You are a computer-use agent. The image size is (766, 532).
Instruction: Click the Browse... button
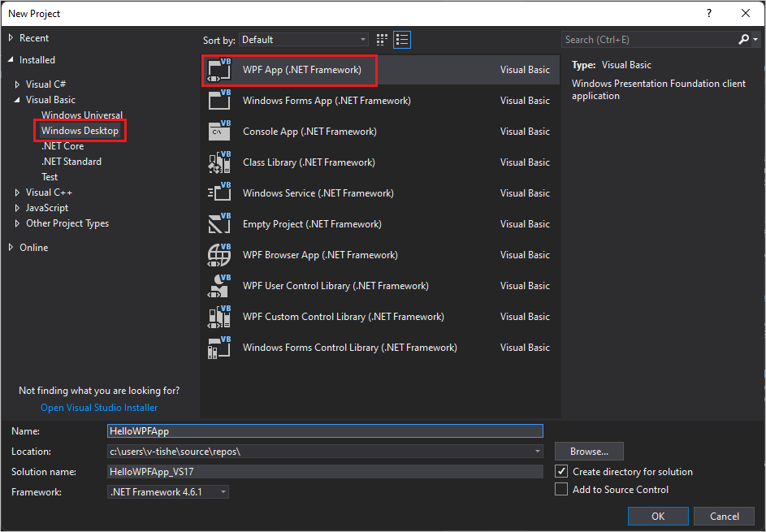588,451
